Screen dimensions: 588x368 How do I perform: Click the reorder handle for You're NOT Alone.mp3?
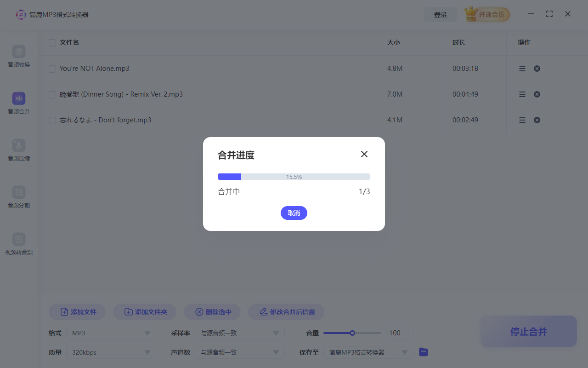[x=522, y=69]
